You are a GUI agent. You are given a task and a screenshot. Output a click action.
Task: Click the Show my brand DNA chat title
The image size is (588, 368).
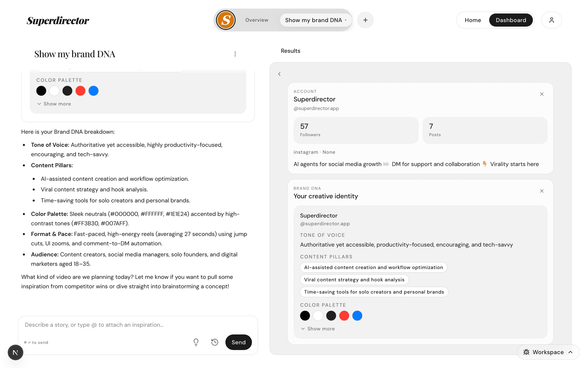75,54
